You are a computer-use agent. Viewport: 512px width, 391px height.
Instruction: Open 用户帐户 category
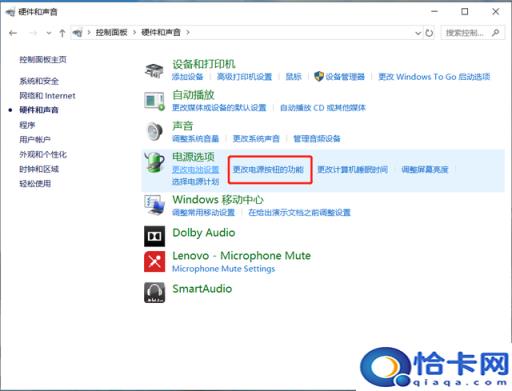click(35, 139)
